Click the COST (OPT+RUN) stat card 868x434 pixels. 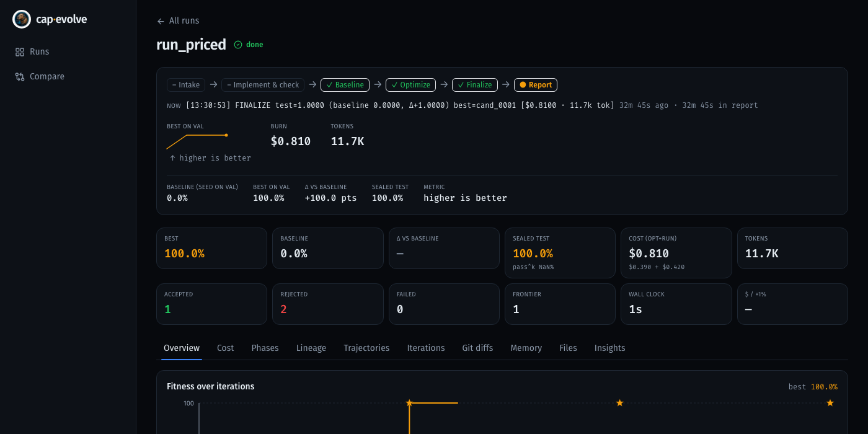676,253
